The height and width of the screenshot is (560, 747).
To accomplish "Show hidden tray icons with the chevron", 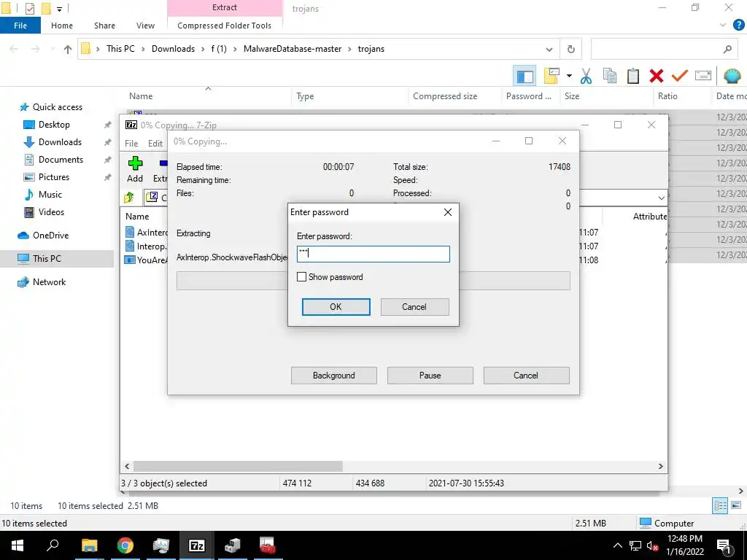I will tap(617, 545).
